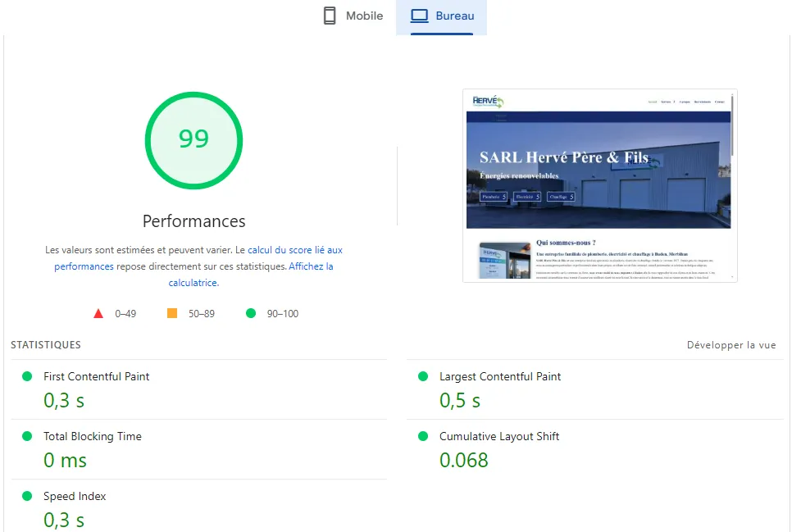Viewport: 792px width, 532px height.
Task: Click the green circle 90–100 legend icon
Action: pos(251,313)
